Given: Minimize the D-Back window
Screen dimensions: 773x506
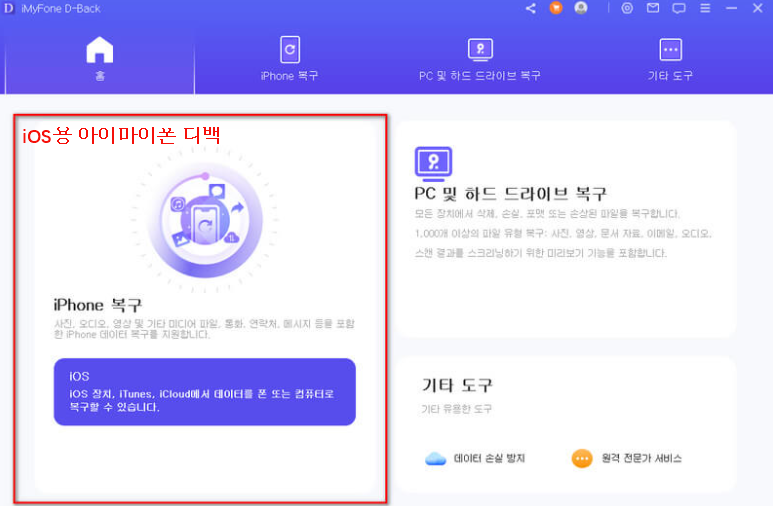Looking at the screenshot, I should 732,8.
